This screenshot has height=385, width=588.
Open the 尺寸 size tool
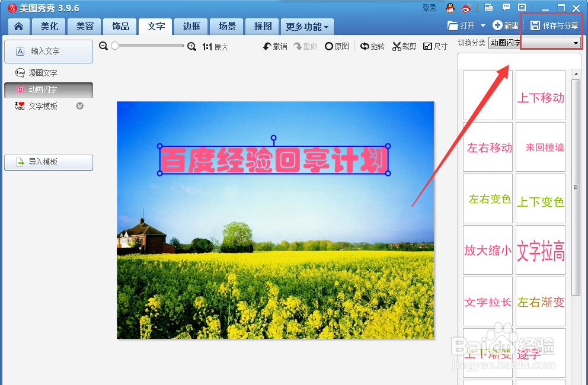[x=436, y=46]
